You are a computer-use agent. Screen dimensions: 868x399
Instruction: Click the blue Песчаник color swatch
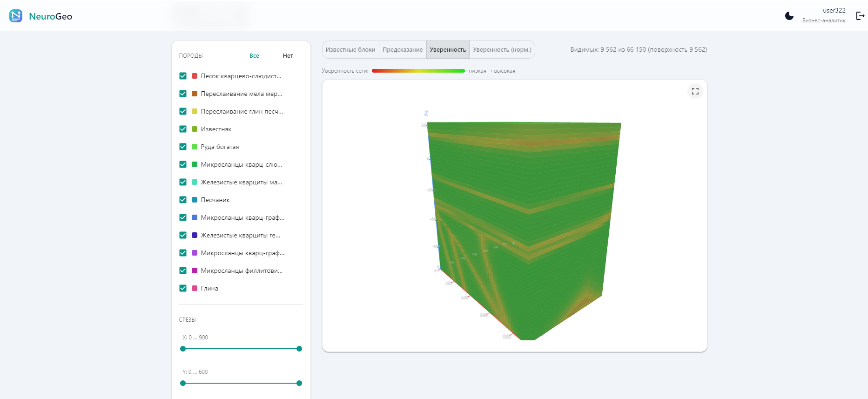point(195,200)
